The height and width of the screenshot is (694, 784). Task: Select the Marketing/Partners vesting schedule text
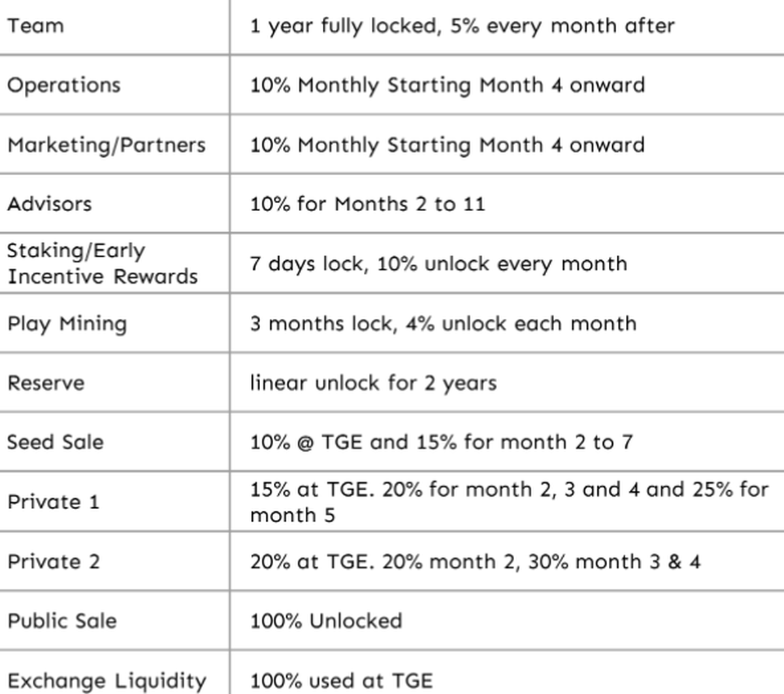click(x=448, y=144)
